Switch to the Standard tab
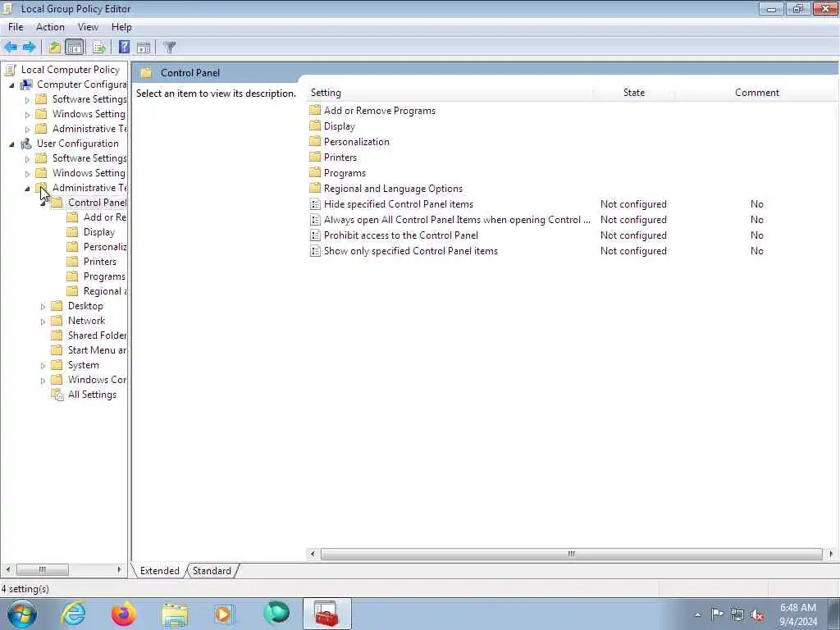 (x=212, y=571)
